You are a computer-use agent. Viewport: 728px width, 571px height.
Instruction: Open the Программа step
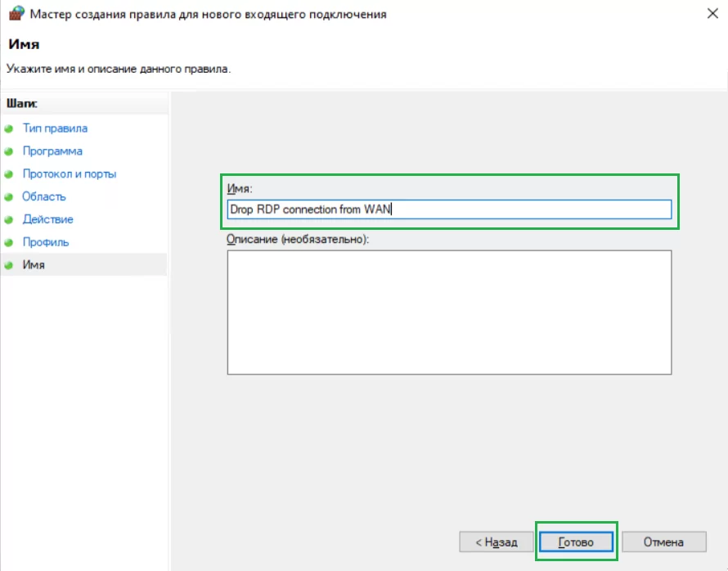click(x=52, y=151)
